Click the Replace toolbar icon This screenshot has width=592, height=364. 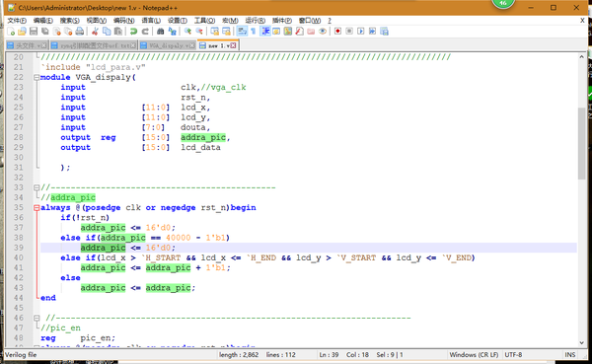click(172, 32)
